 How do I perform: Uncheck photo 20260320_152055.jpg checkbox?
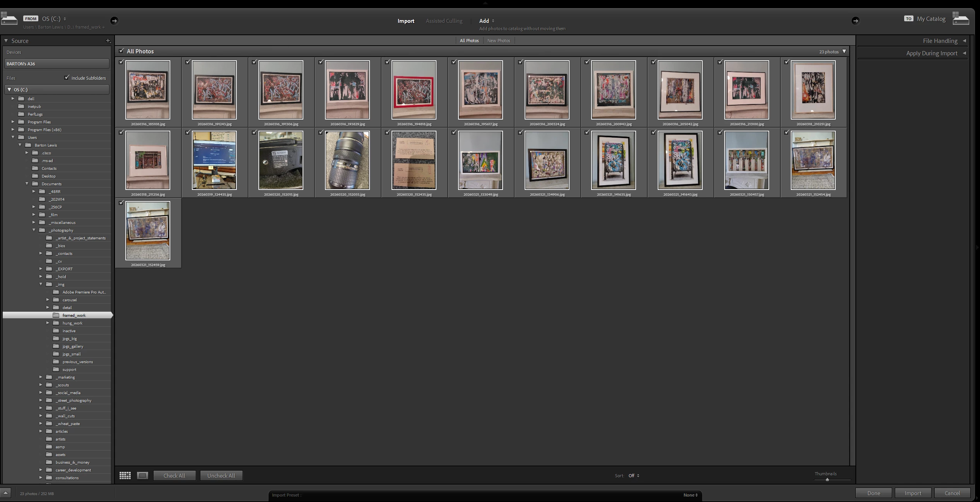point(321,132)
